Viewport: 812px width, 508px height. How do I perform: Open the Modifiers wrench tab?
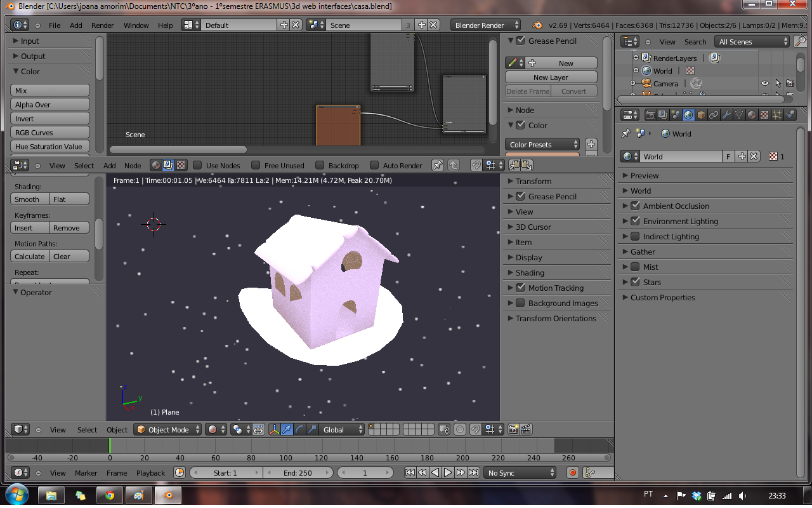(726, 115)
